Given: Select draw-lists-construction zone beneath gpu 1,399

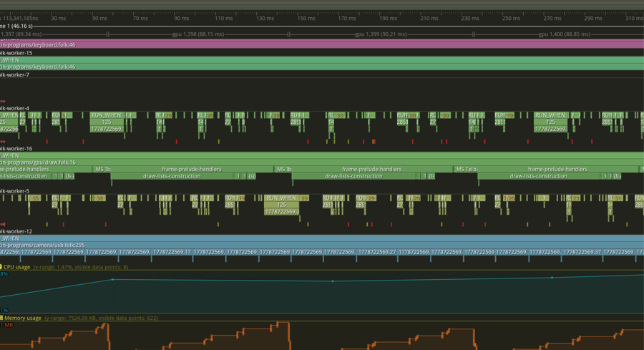Looking at the screenshot, I should pos(353,176).
